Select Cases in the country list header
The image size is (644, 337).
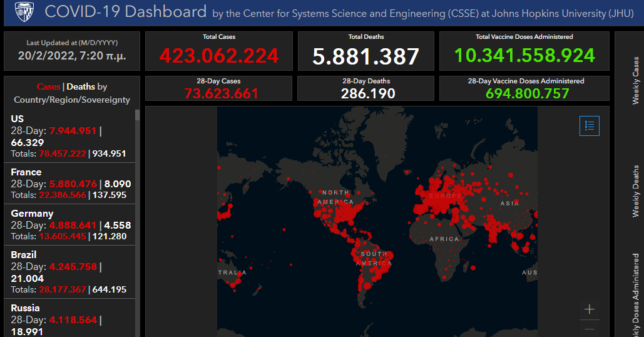[48, 87]
